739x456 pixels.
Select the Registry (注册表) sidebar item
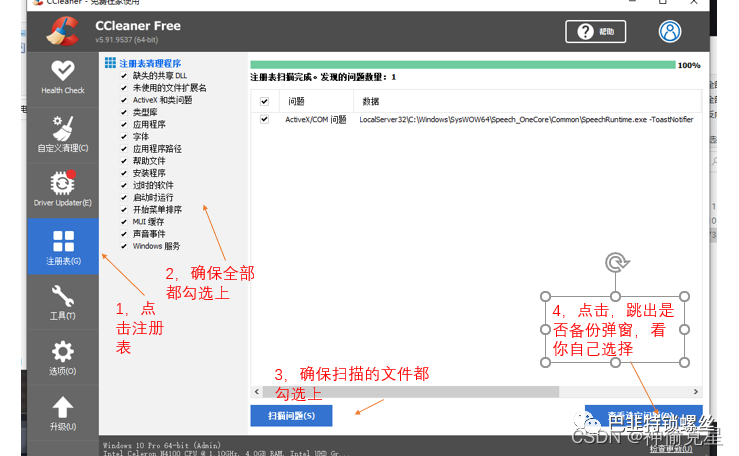tap(63, 246)
